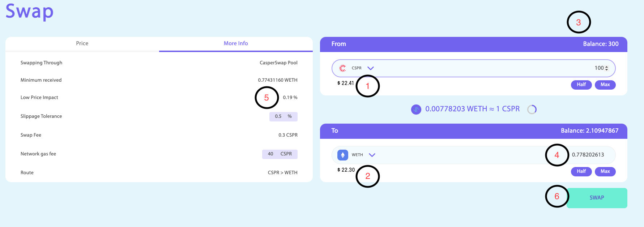
Task: Adjust the From amount stepper arrows
Action: click(606, 68)
